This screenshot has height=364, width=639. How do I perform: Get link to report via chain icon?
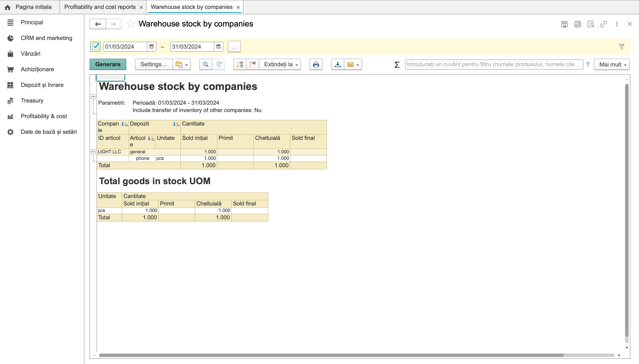[x=604, y=24]
